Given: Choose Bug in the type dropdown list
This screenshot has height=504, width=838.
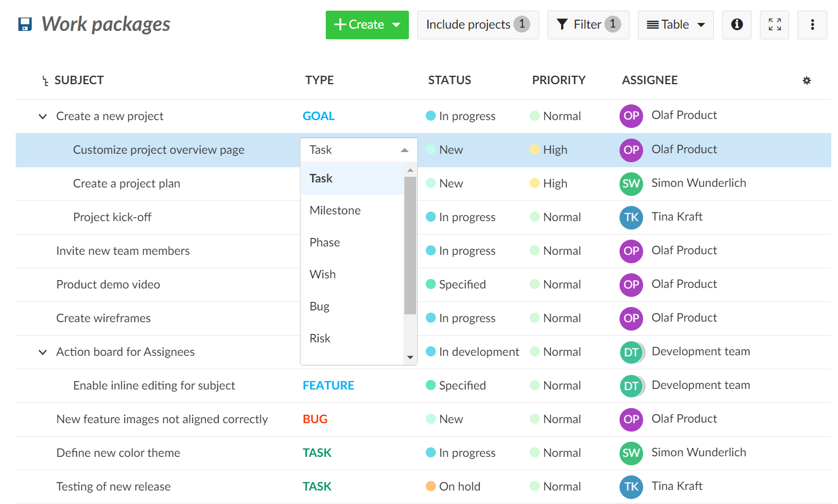Looking at the screenshot, I should pos(320,306).
